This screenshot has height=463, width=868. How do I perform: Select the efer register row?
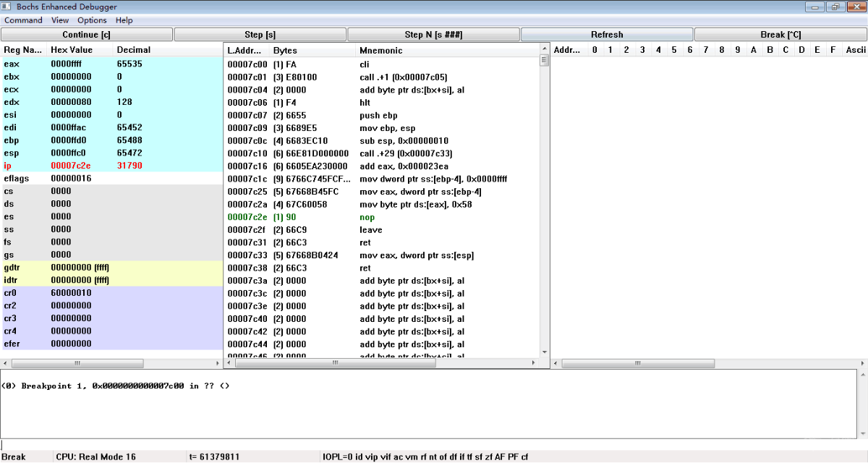click(x=111, y=344)
